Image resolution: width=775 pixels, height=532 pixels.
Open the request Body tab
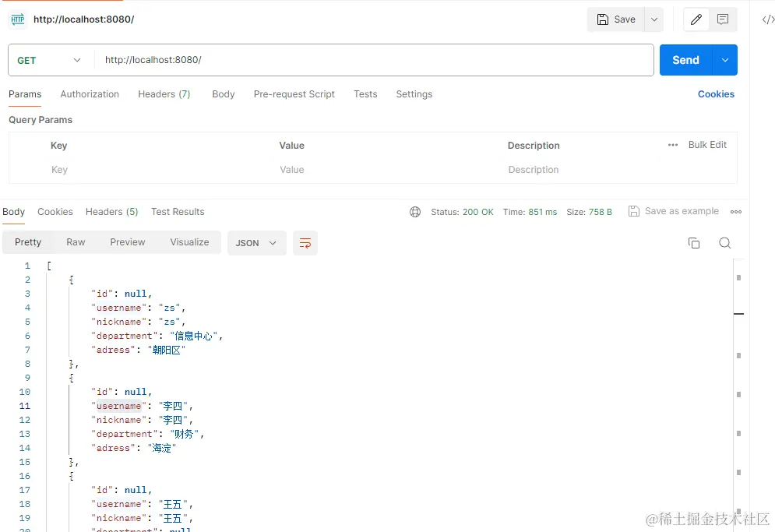click(224, 94)
